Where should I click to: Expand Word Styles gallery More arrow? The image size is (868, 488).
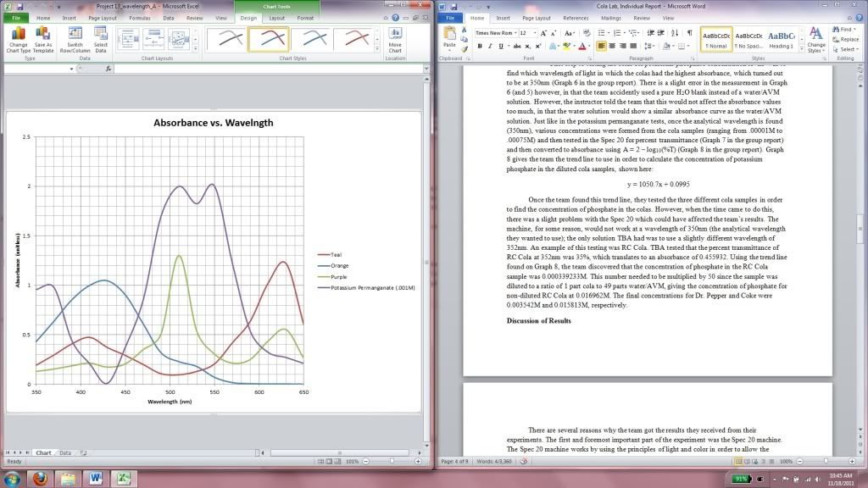(802, 50)
